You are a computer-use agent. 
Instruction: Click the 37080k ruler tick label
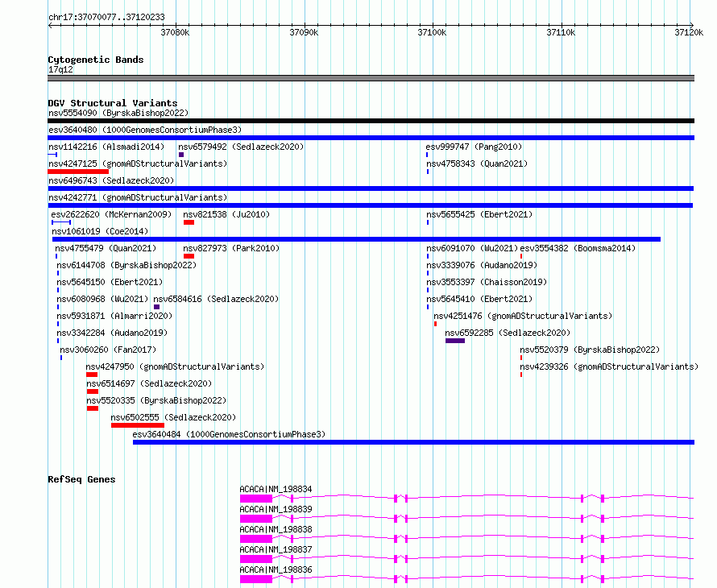(175, 32)
